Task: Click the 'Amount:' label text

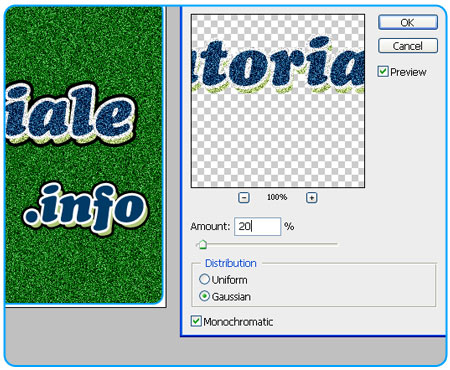Action: tap(210, 227)
